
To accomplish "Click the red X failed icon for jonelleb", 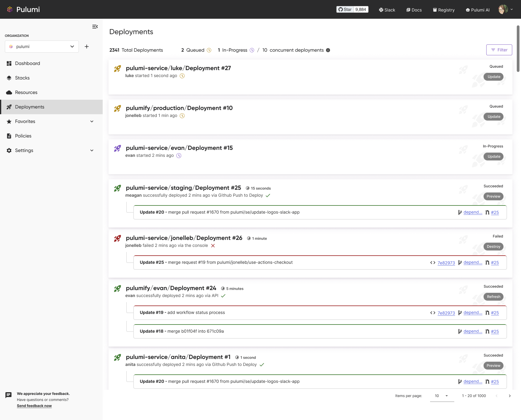I will point(213,246).
